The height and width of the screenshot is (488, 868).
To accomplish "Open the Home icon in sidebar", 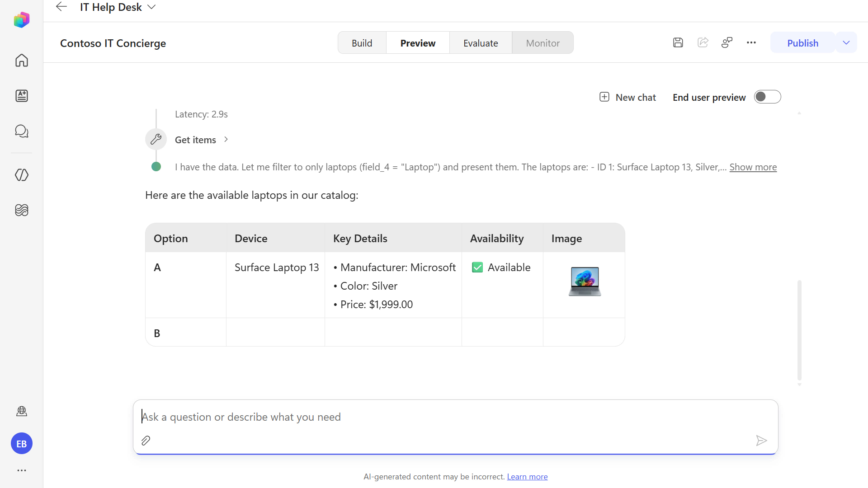I will [x=22, y=60].
